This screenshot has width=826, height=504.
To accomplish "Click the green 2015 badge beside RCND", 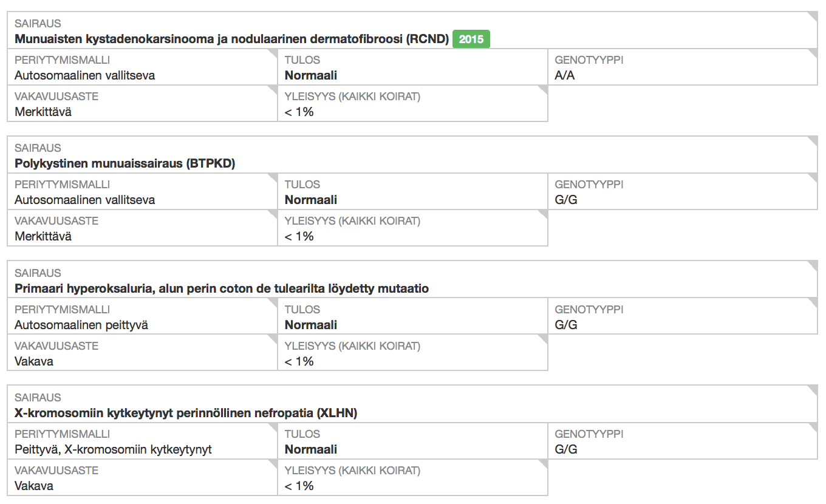I will tap(471, 39).
